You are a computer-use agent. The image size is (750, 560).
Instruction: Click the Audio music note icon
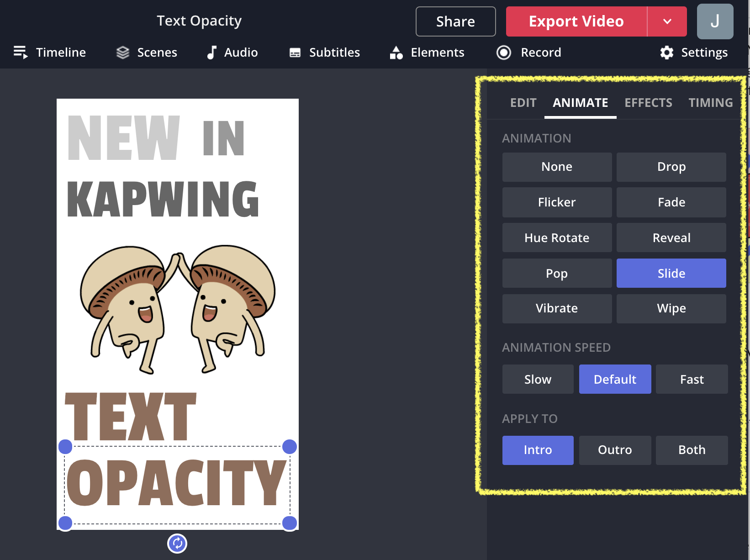(x=211, y=53)
